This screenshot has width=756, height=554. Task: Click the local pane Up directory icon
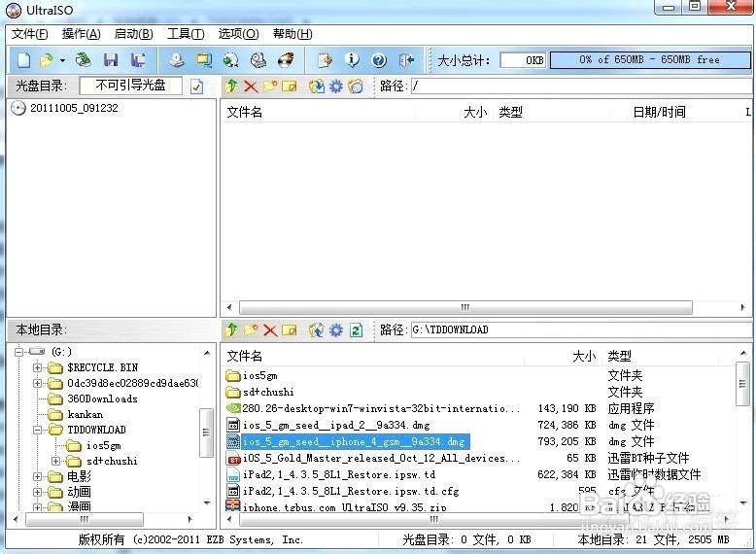pyautogui.click(x=232, y=329)
